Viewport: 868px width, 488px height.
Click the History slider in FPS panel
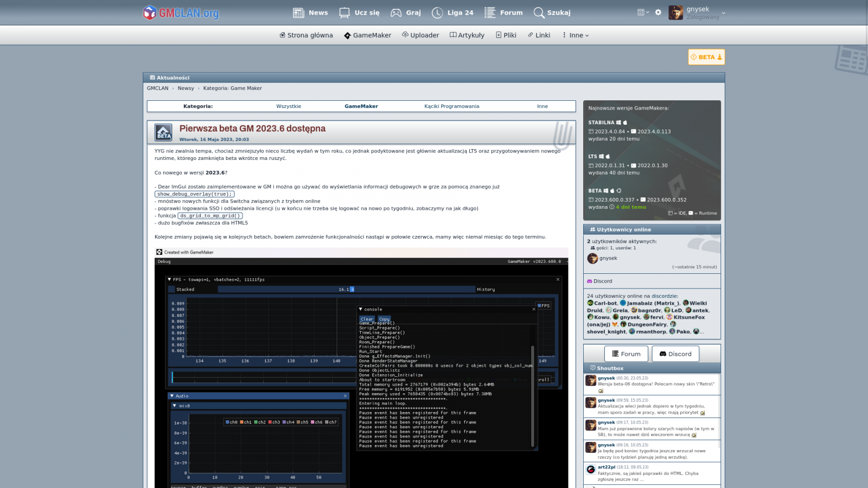(346, 290)
